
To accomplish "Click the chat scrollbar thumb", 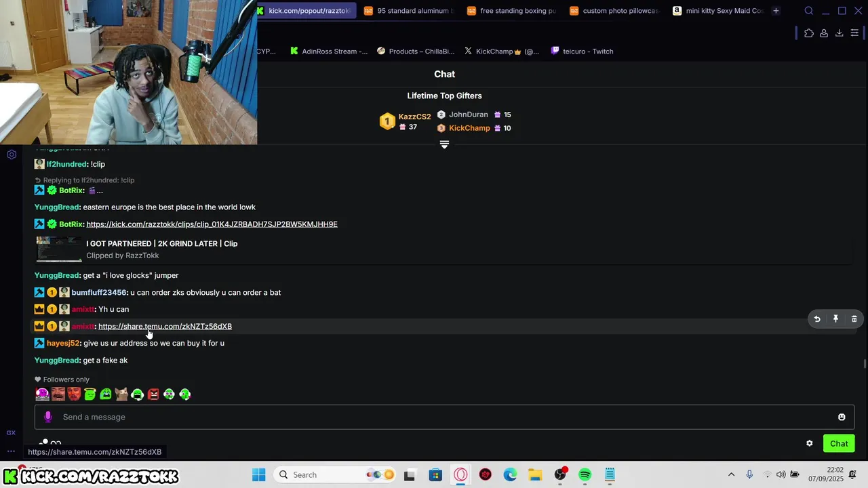I will [865, 365].
